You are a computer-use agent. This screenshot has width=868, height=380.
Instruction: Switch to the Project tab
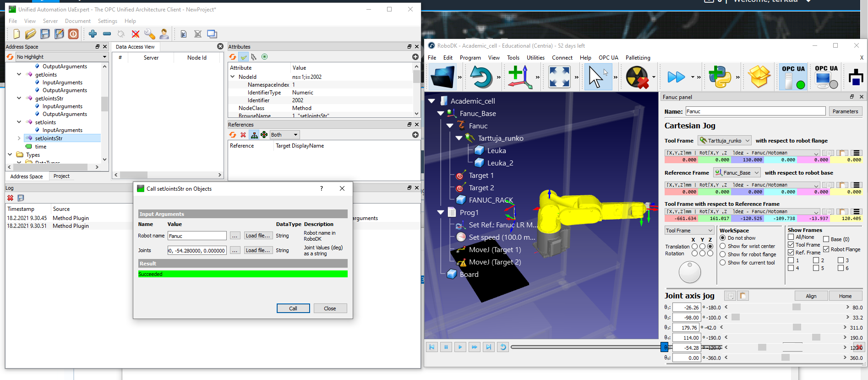[61, 176]
